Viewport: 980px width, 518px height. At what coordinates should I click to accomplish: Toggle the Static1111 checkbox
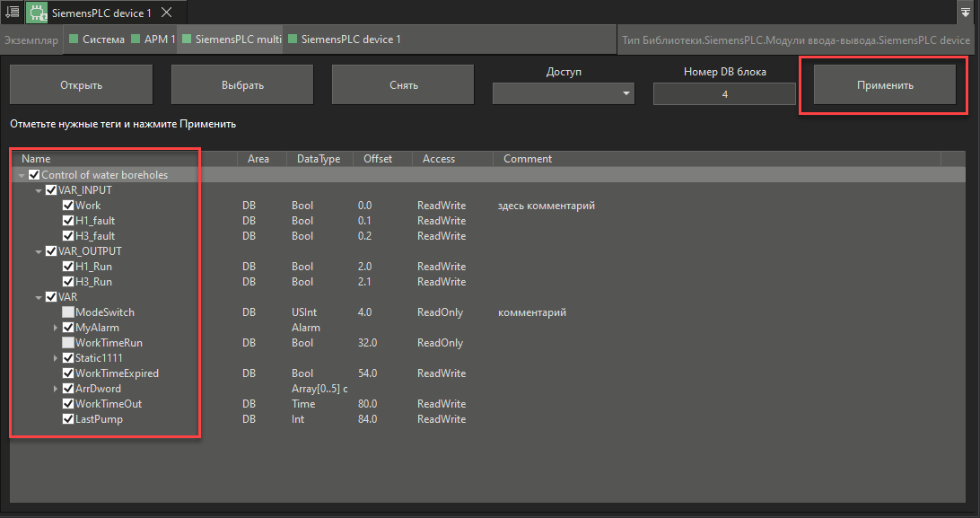click(68, 358)
